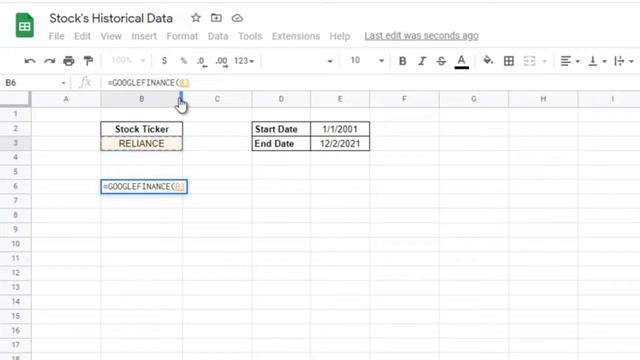Viewport: 640px width, 360px height.
Task: Open the Data menu
Action: point(218,36)
